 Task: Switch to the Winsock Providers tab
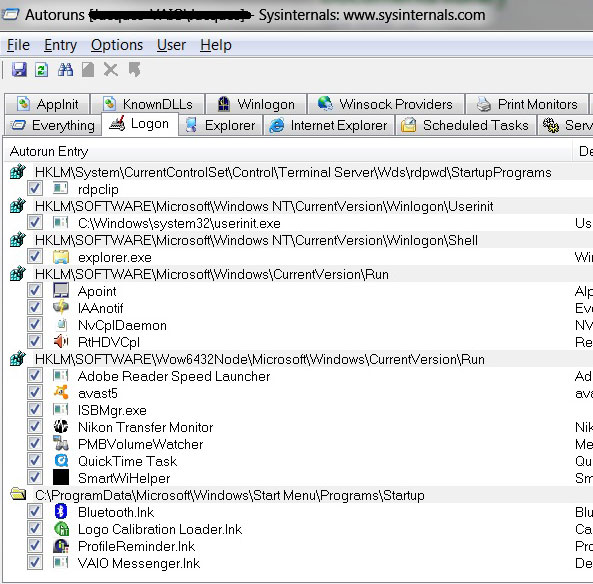[386, 104]
